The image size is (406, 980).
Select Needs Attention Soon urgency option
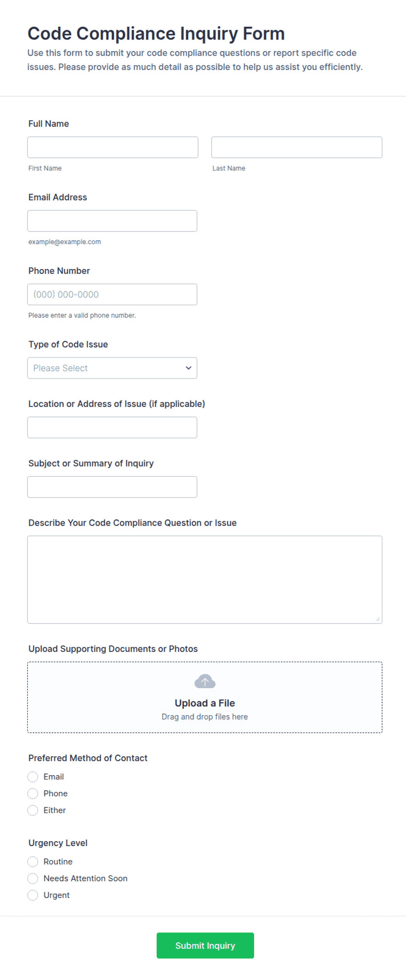tap(33, 878)
